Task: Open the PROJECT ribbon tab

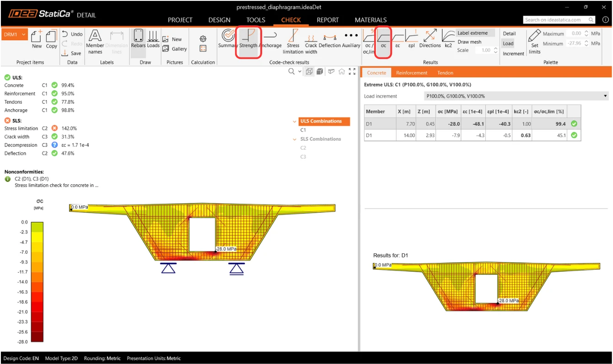Action: tap(180, 20)
